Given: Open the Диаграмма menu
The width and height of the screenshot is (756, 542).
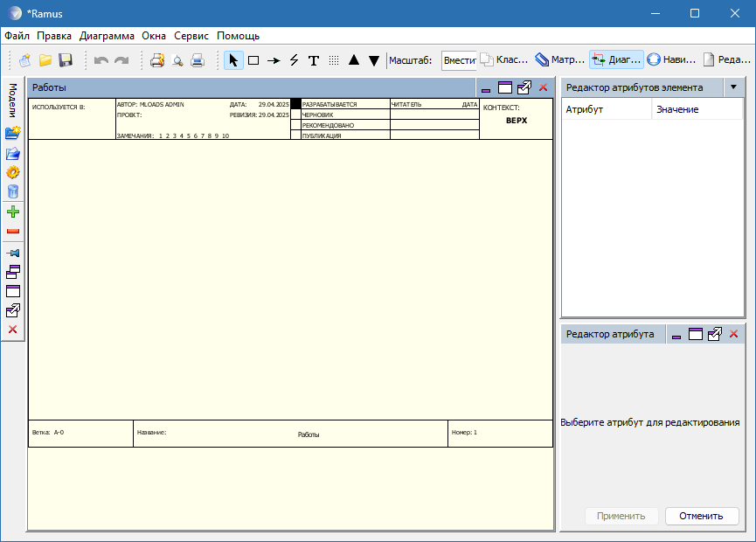Looking at the screenshot, I should coord(107,36).
